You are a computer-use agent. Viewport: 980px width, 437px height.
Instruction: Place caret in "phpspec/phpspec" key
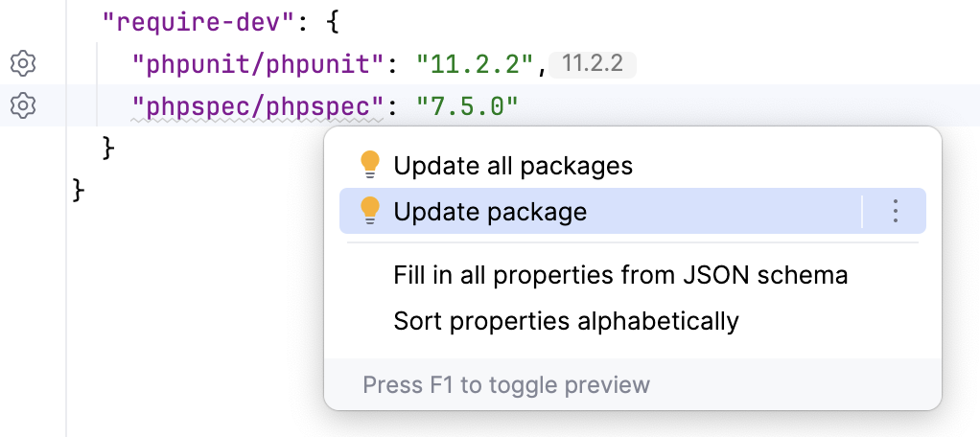pos(258,105)
